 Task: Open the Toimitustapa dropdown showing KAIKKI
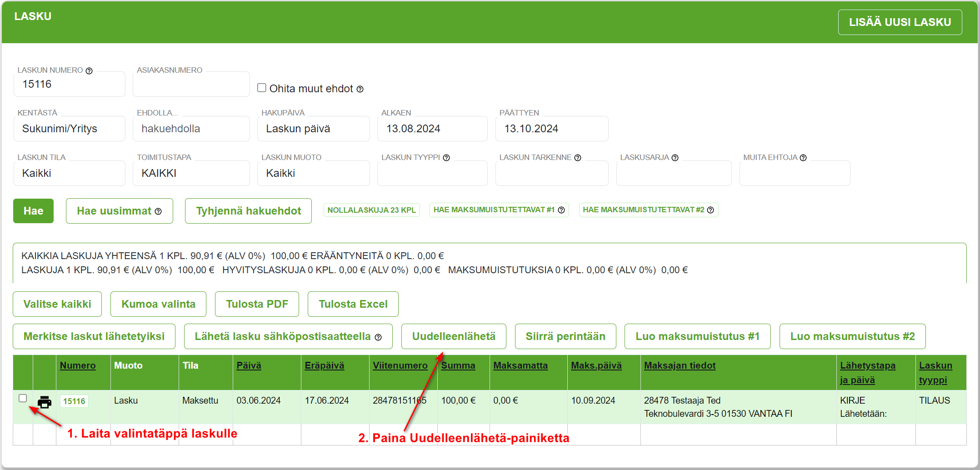[x=191, y=173]
